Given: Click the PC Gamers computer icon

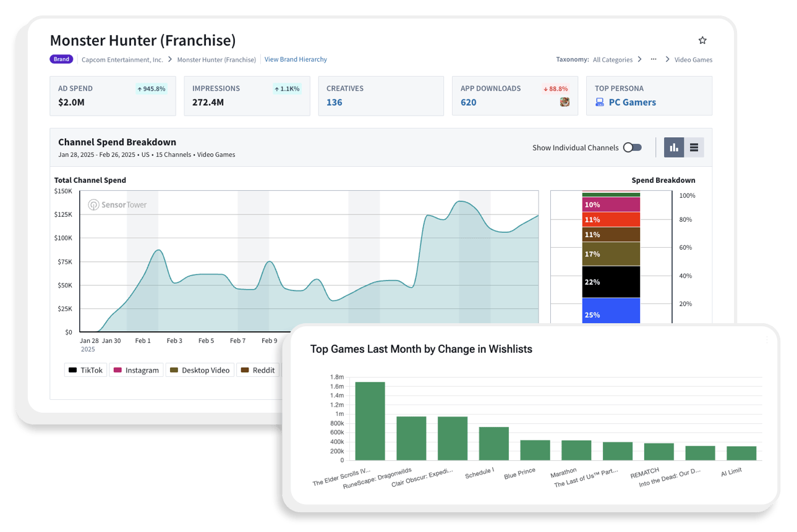Looking at the screenshot, I should click(599, 103).
